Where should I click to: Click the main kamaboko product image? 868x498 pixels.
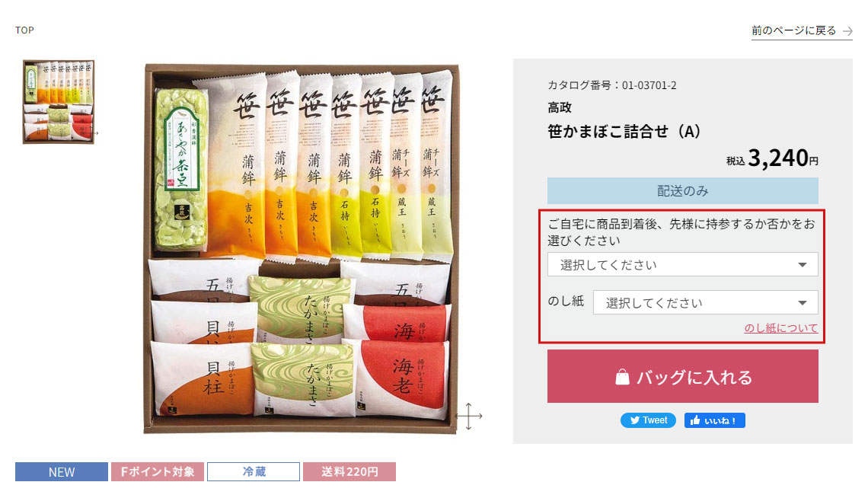tap(302, 248)
